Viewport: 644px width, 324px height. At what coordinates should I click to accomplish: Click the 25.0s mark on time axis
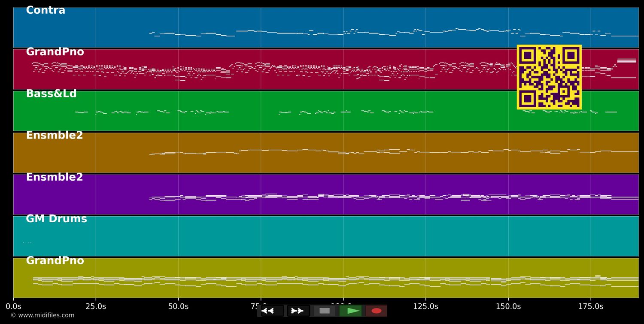coord(96,306)
